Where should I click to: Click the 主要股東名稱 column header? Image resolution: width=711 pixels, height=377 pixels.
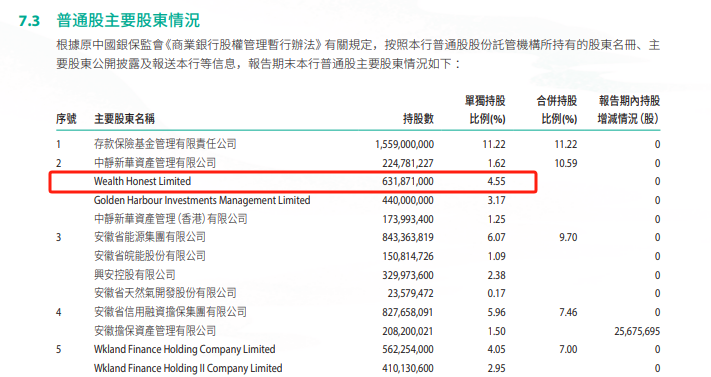click(x=124, y=119)
